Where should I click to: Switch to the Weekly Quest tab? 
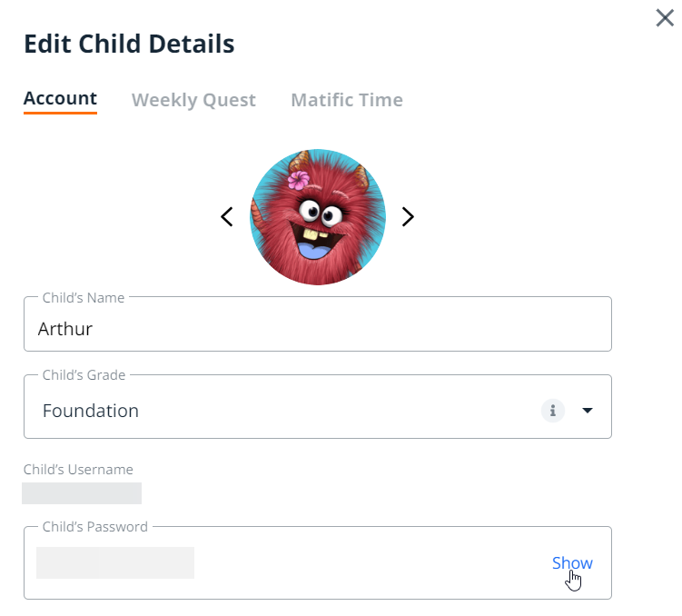coord(193,100)
